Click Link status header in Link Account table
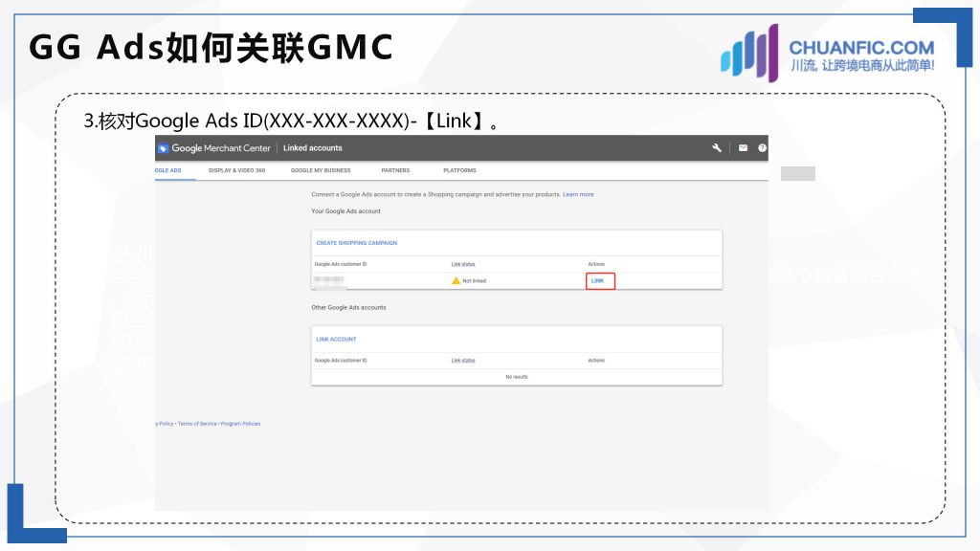Screen dimensions: 980x551 tap(463, 361)
